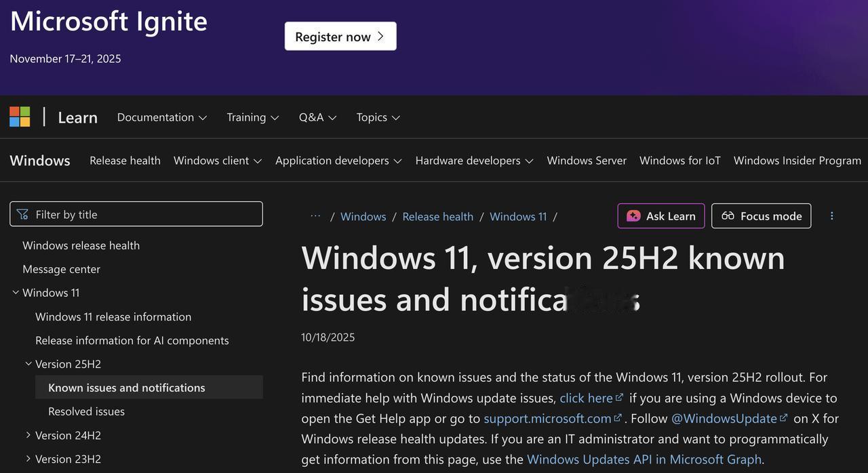Open the Hardware developers dropdown
868x473 pixels.
point(474,161)
